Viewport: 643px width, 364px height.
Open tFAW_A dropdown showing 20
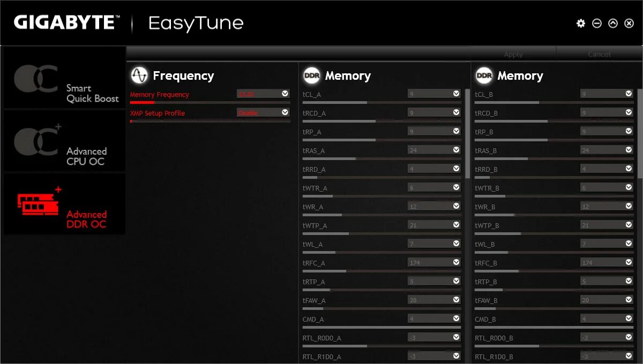(x=434, y=300)
